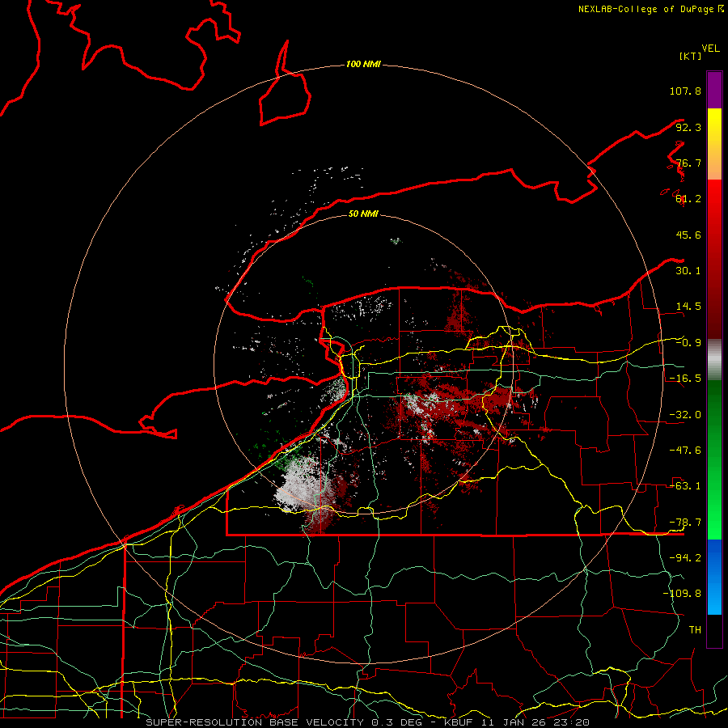Click the 30.1 velocity scale value
728x728 pixels.
point(688,271)
